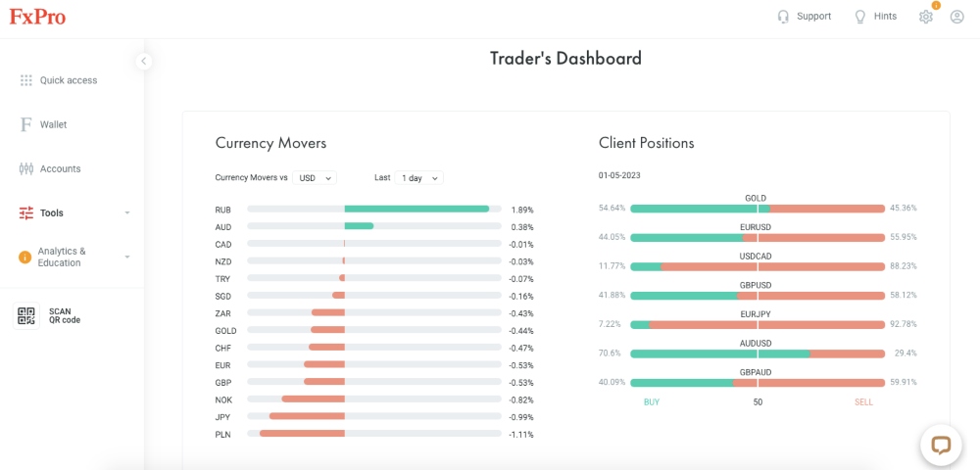The height and width of the screenshot is (470, 980).
Task: Collapse the sidebar with arrow button
Action: click(144, 61)
